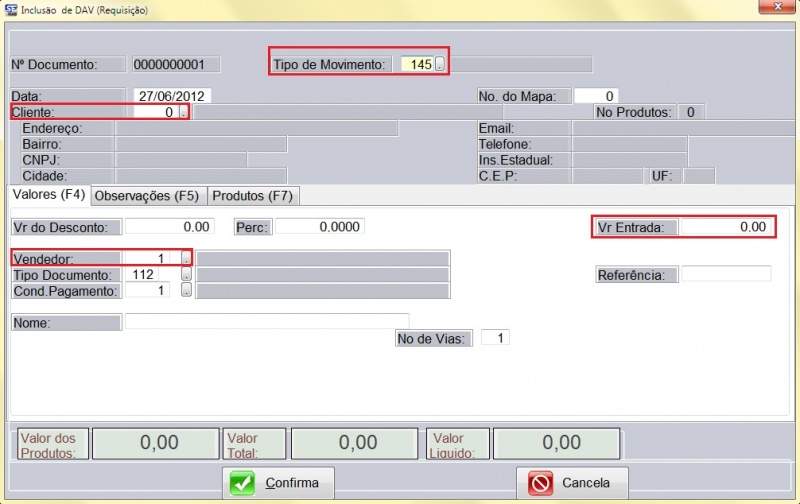The image size is (800, 504).
Task: Click into the Vr do Desconto field
Action: pos(169,227)
